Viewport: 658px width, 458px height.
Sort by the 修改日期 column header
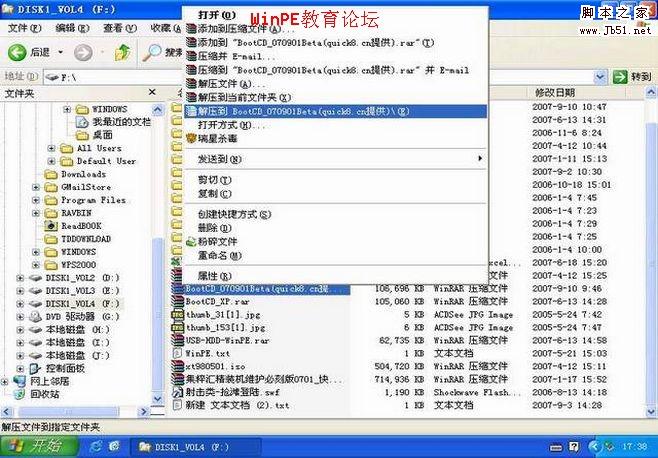[555, 93]
